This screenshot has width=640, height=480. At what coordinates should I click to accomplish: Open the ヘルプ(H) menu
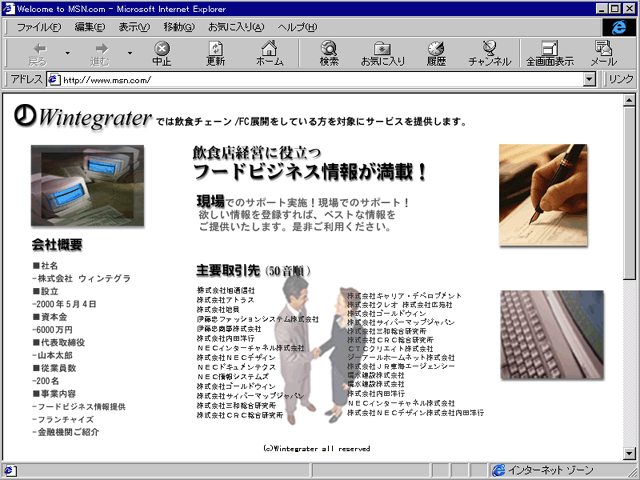(x=297, y=26)
